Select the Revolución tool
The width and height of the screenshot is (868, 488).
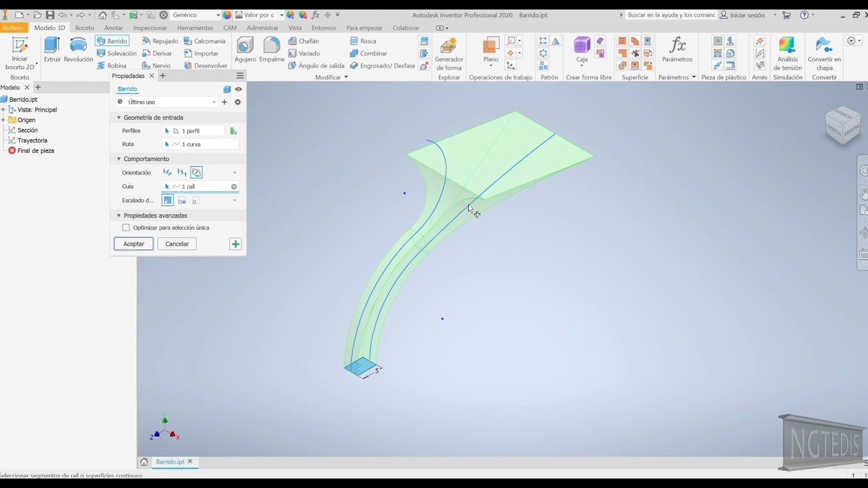coord(79,50)
